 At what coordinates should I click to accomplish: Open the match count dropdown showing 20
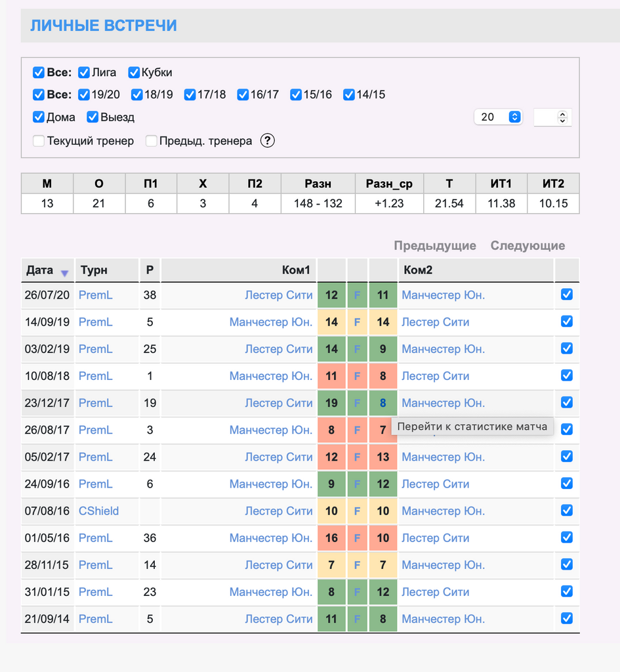coord(497,117)
